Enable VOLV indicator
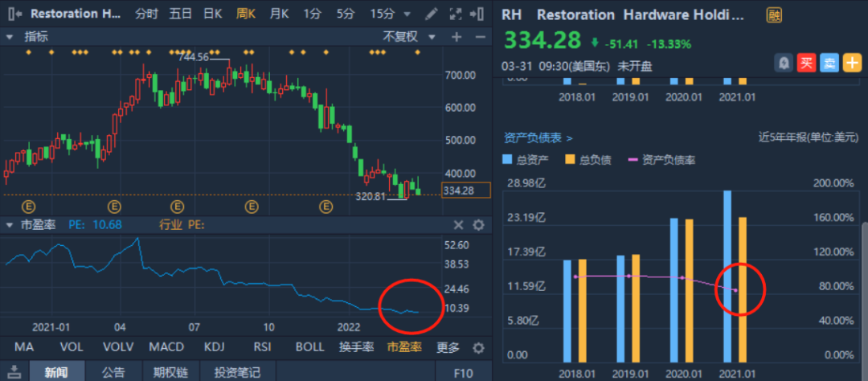Image resolution: width=868 pixels, height=381 pixels. point(118,347)
